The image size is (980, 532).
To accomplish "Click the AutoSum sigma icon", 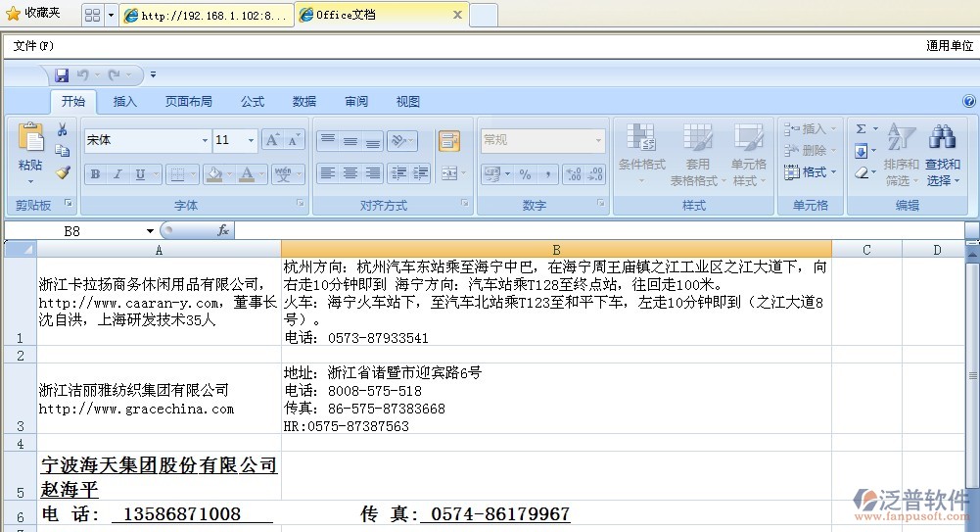I will [861, 128].
